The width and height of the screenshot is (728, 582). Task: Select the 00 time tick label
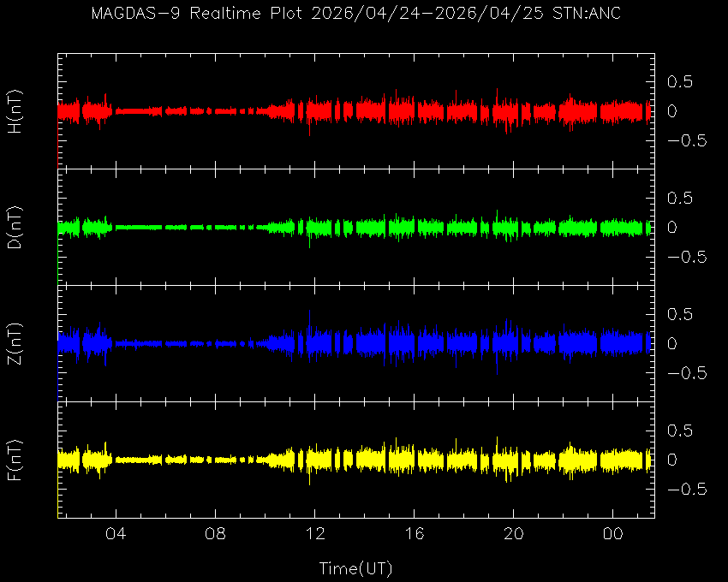point(613,534)
